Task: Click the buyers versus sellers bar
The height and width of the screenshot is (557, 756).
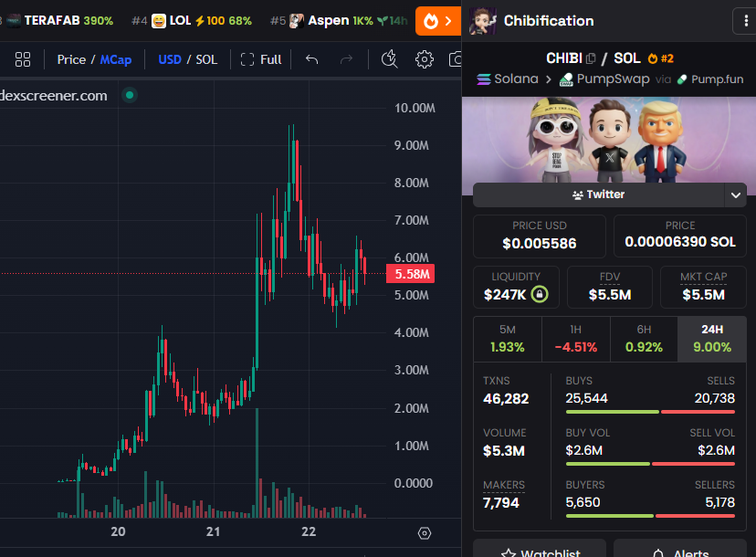Action: click(x=650, y=516)
